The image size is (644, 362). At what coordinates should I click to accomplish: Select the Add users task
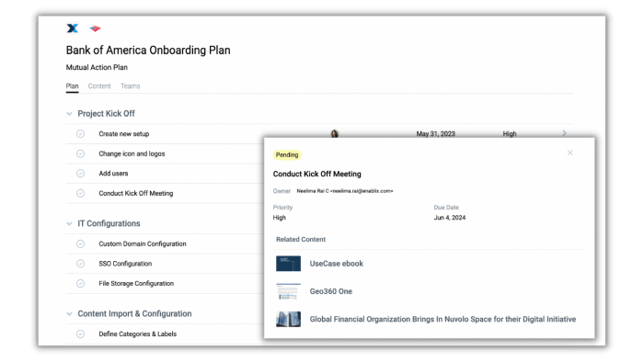point(113,174)
